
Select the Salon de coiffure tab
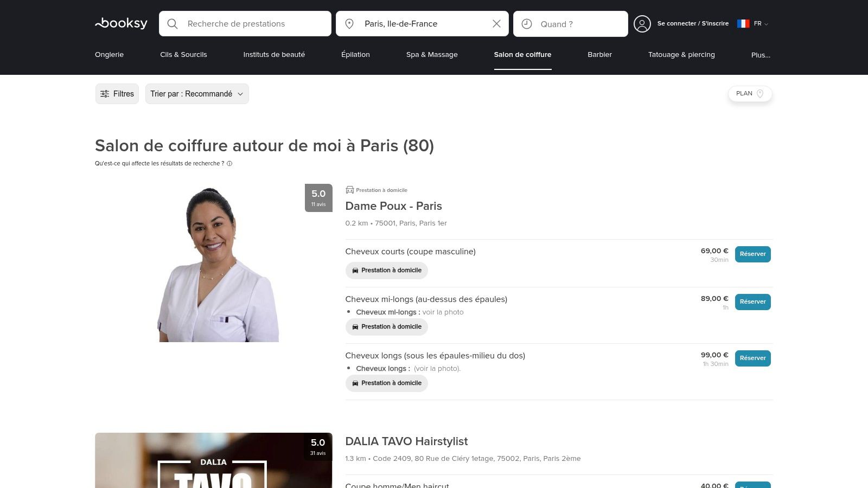[x=522, y=55]
